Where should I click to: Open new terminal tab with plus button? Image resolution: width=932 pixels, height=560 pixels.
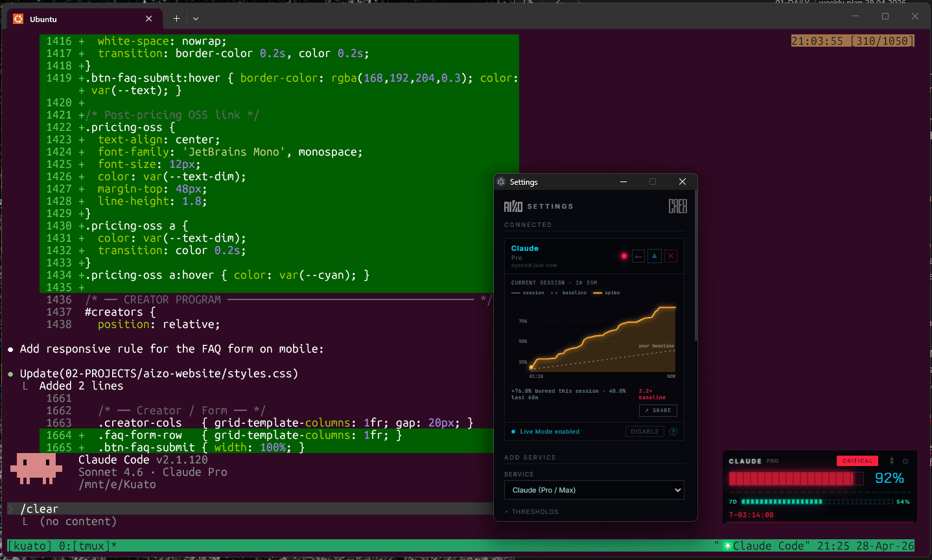176,19
